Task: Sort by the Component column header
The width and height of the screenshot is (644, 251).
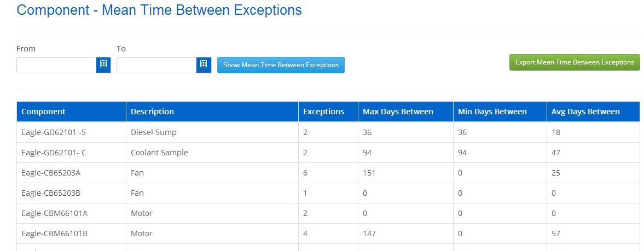Action: click(x=43, y=112)
